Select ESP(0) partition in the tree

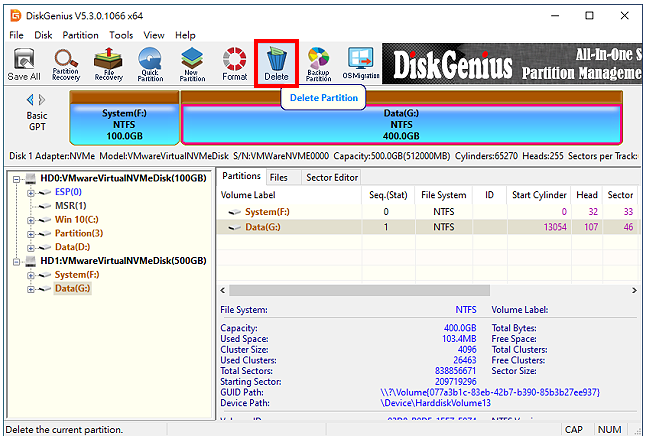(68, 192)
